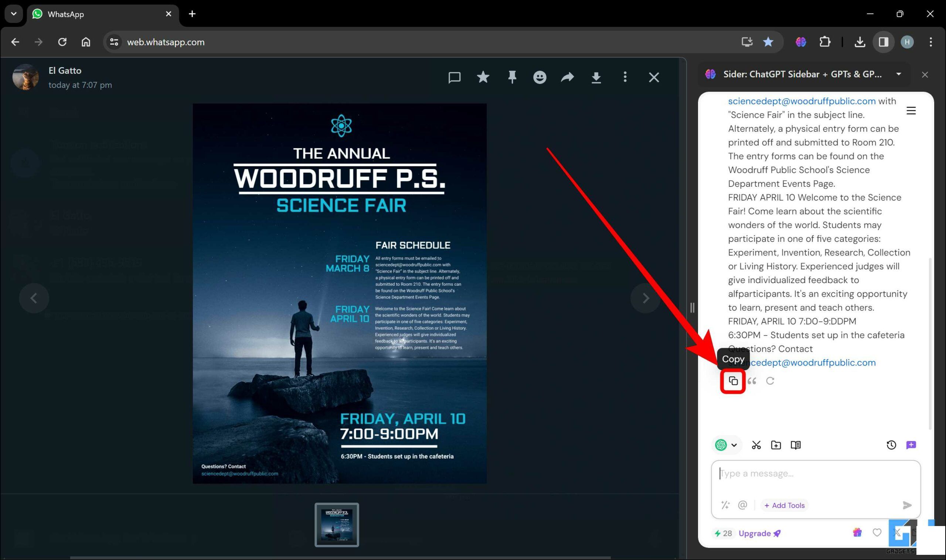Image resolution: width=946 pixels, height=560 pixels.
Task: Click the Sider save/folder tool icon
Action: (775, 445)
